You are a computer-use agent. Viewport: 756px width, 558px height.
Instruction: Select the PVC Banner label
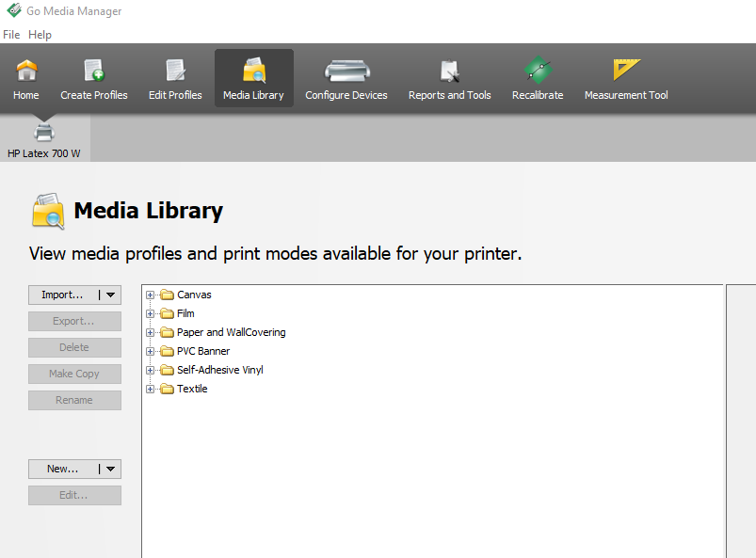(x=203, y=351)
